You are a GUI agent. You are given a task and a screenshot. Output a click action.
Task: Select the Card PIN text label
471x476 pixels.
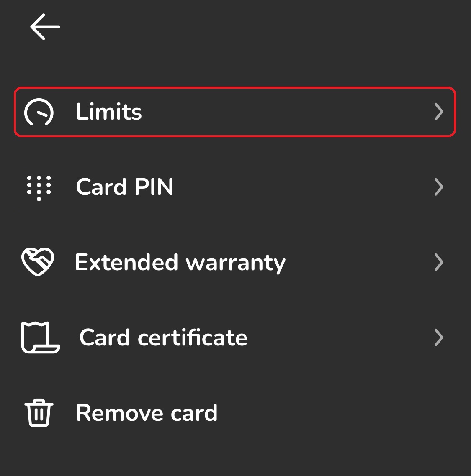124,187
